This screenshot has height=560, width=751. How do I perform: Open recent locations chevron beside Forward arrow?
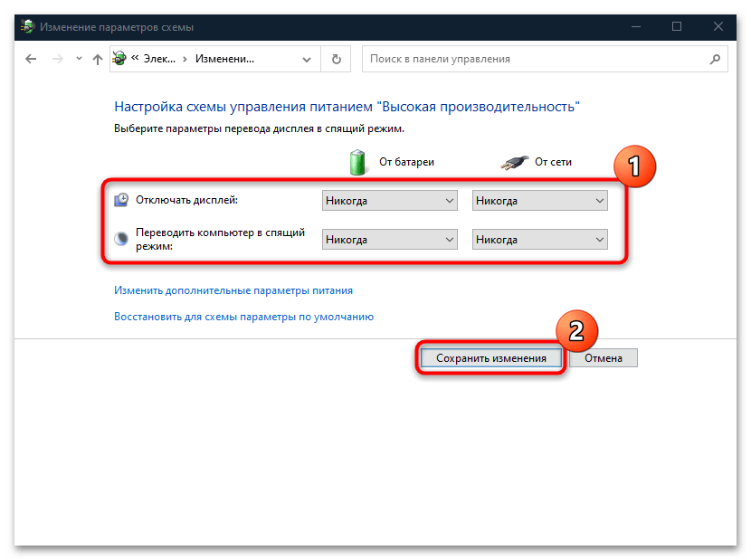[79, 60]
